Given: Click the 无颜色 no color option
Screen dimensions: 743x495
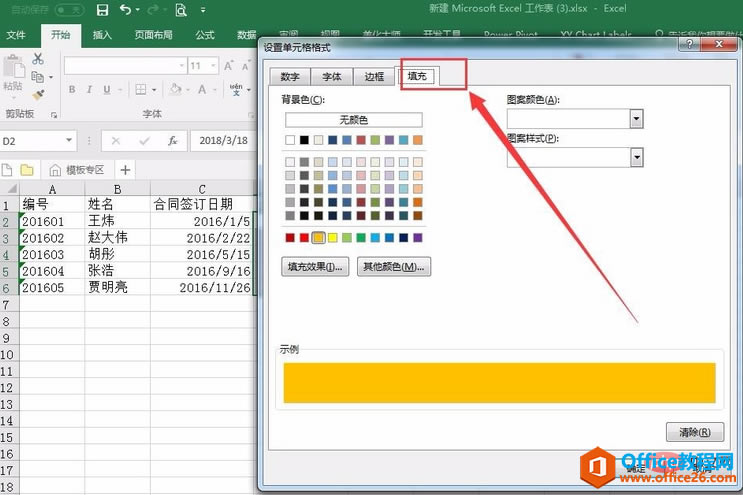Looking at the screenshot, I should tap(353, 120).
